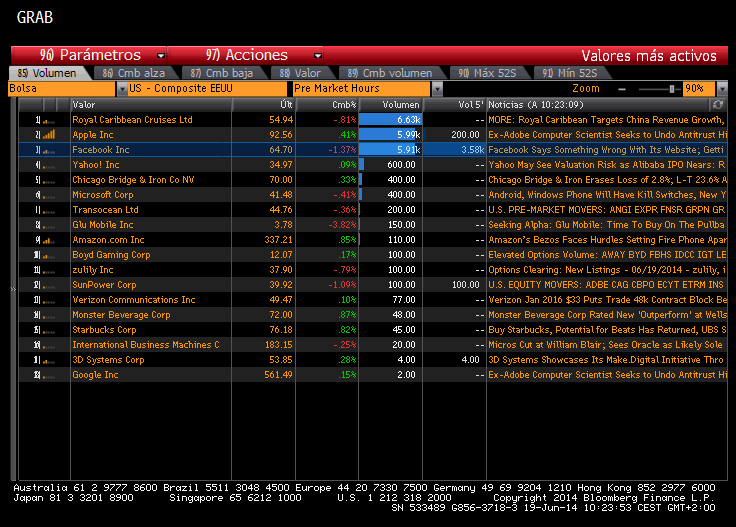
Task: Read Buy Starbucks, Potential for Beats news
Action: (607, 330)
